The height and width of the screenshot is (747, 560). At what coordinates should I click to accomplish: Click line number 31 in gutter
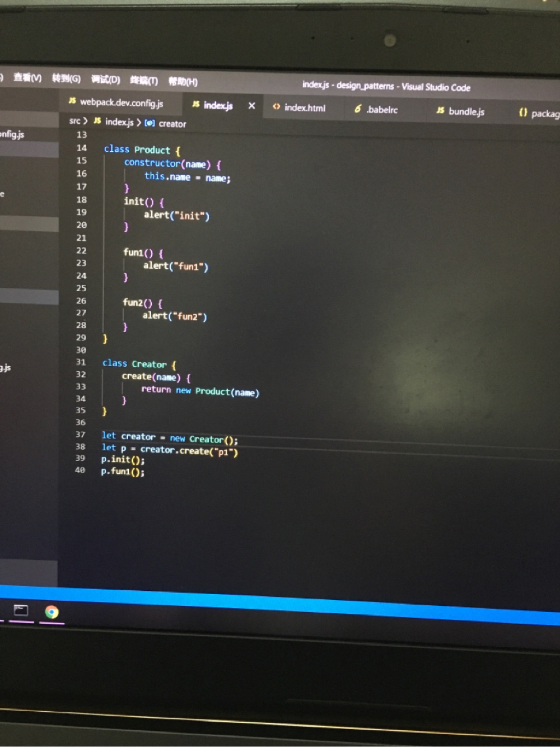81,362
